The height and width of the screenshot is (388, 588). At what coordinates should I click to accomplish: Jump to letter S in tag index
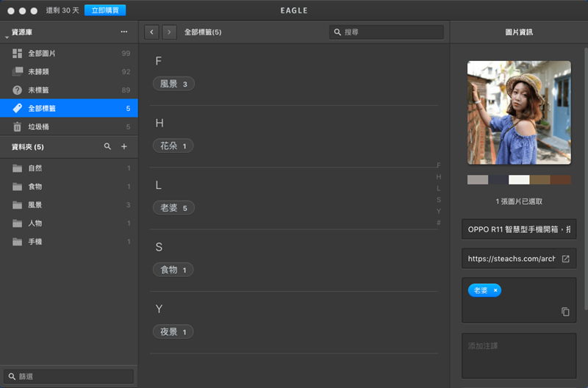(x=439, y=200)
